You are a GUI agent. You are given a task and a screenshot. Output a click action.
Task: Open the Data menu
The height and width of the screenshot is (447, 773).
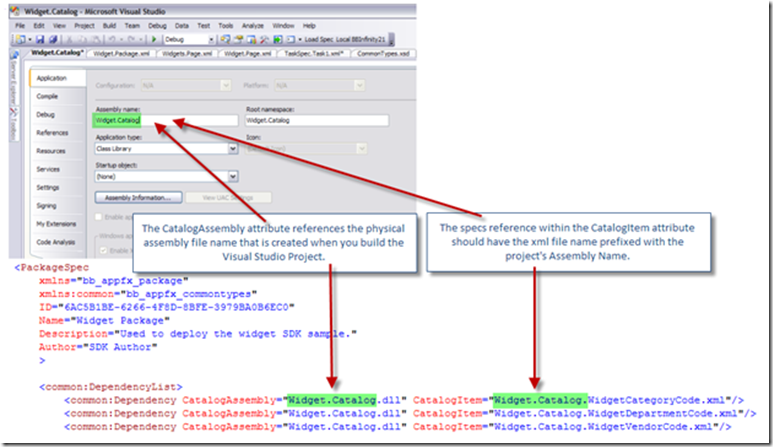coord(181,26)
